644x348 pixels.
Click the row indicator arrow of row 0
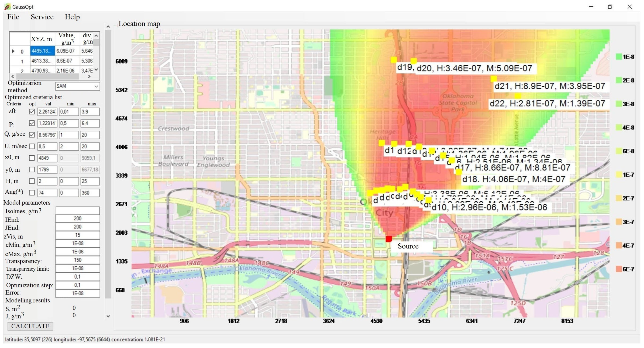click(13, 51)
